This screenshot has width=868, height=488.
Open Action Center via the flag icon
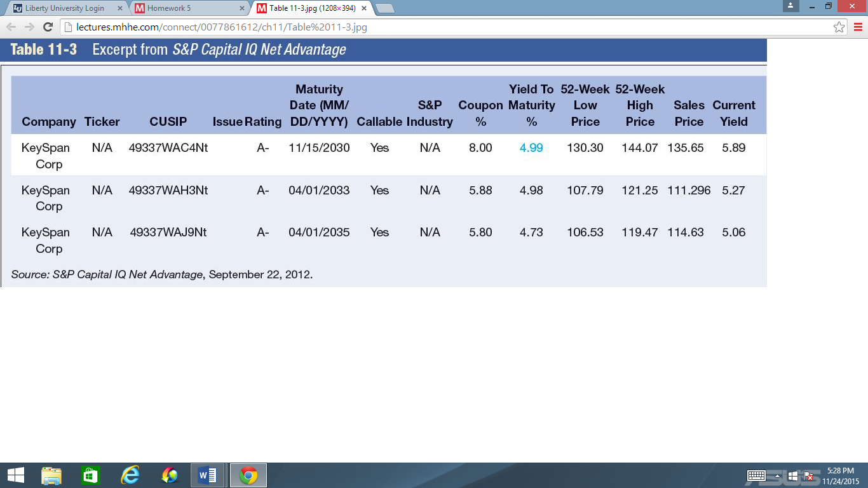click(808, 475)
